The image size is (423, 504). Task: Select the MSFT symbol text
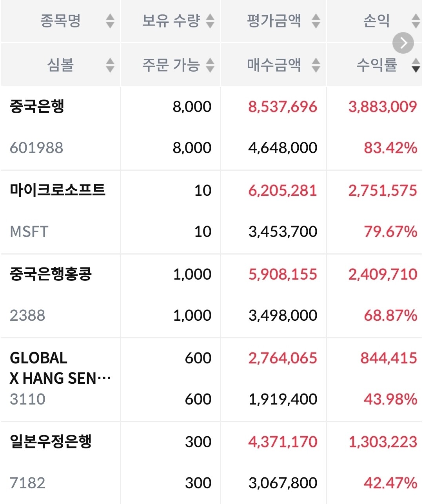click(29, 231)
